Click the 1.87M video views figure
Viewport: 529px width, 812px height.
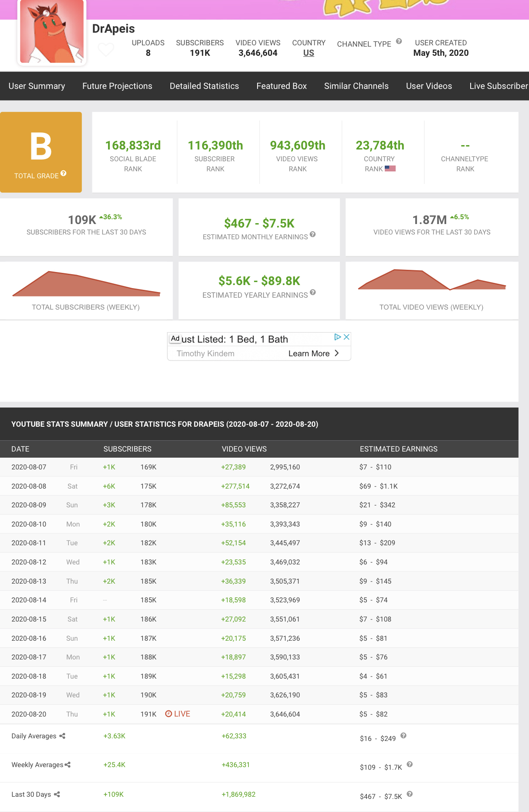tap(430, 220)
